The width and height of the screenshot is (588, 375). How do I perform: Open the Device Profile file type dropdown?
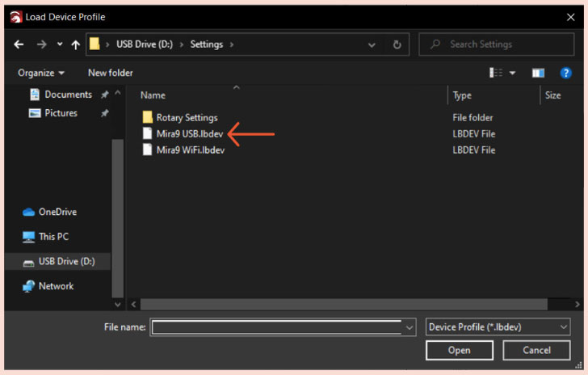click(498, 327)
